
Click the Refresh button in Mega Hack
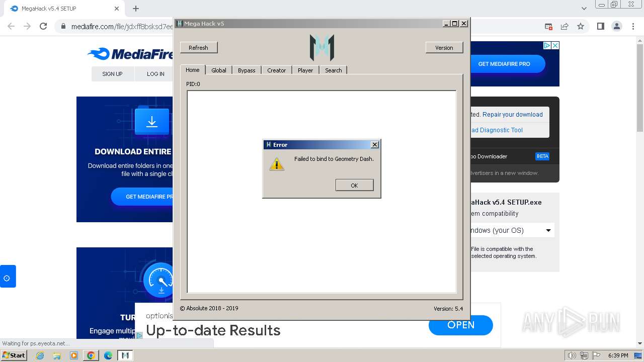199,47
